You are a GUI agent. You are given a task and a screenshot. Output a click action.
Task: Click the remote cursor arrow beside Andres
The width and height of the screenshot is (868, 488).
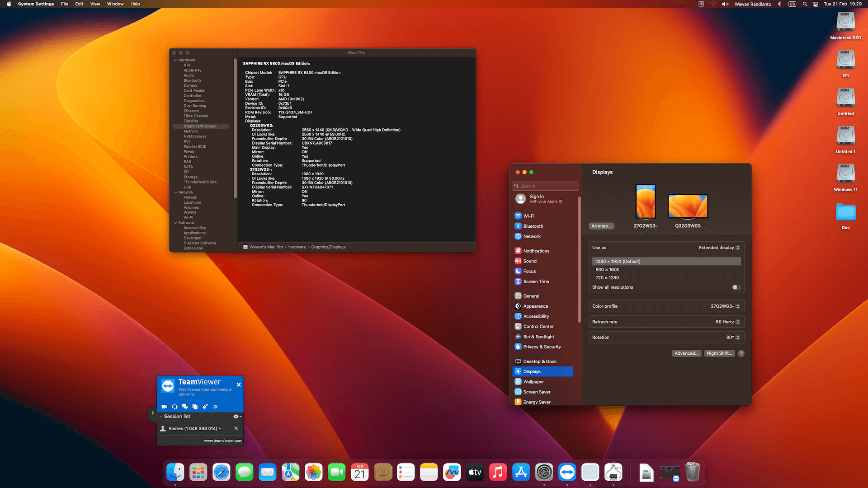[236, 428]
